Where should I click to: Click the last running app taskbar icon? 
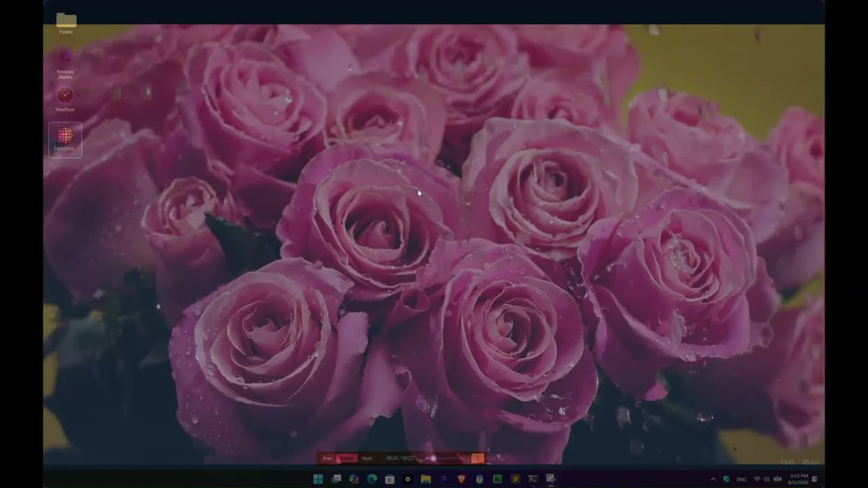[551, 479]
